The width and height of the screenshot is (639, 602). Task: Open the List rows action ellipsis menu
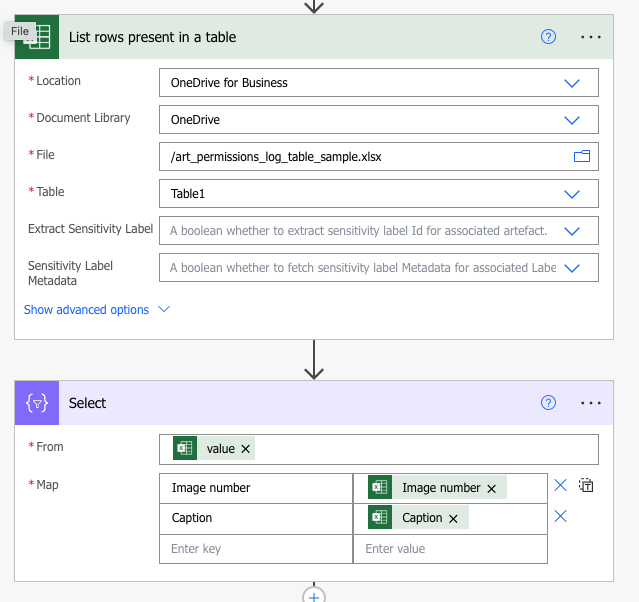pyautogui.click(x=591, y=37)
